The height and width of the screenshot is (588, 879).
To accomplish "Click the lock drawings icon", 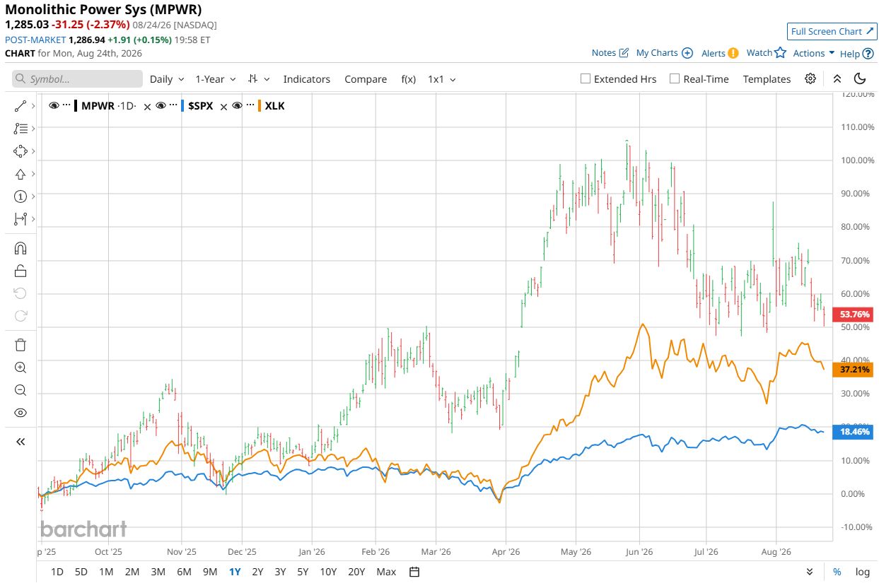I will (x=20, y=271).
